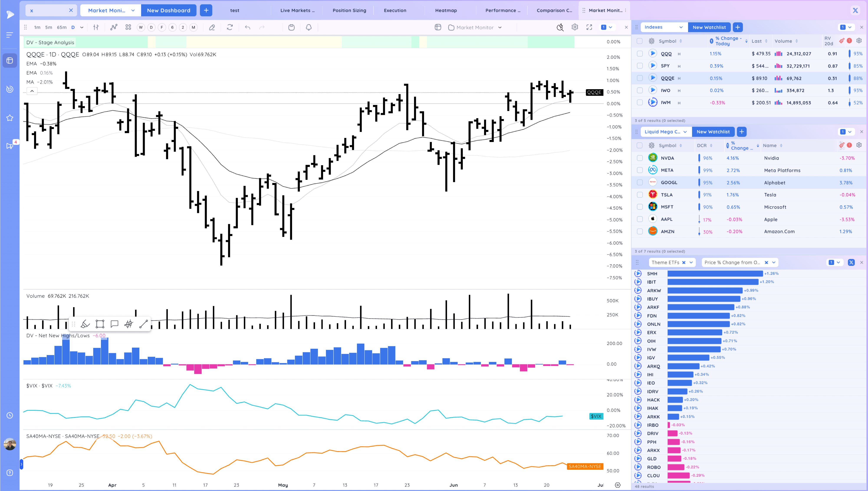The width and height of the screenshot is (868, 491).
Task: Collapse the indicator legend chevron
Action: 32,91
